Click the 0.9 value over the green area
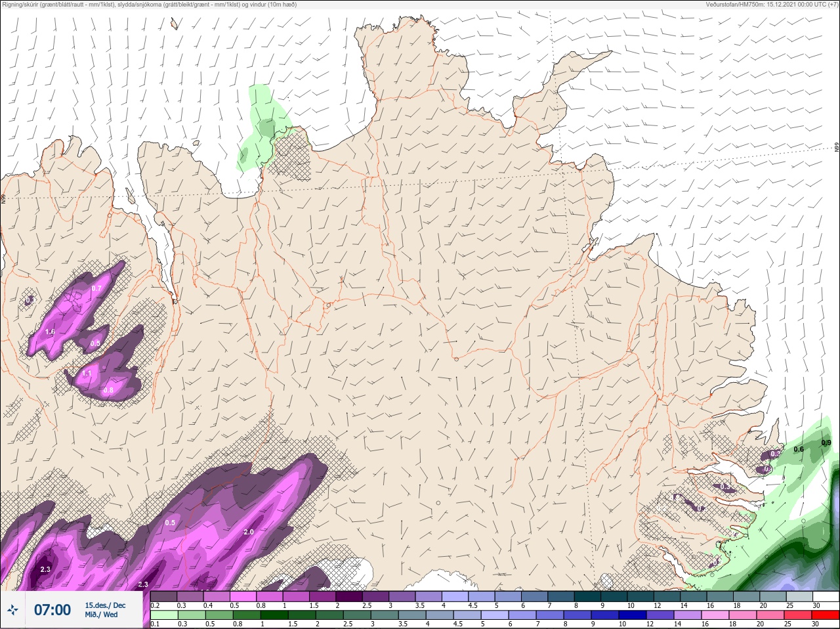This screenshot has width=840, height=629. (x=826, y=443)
